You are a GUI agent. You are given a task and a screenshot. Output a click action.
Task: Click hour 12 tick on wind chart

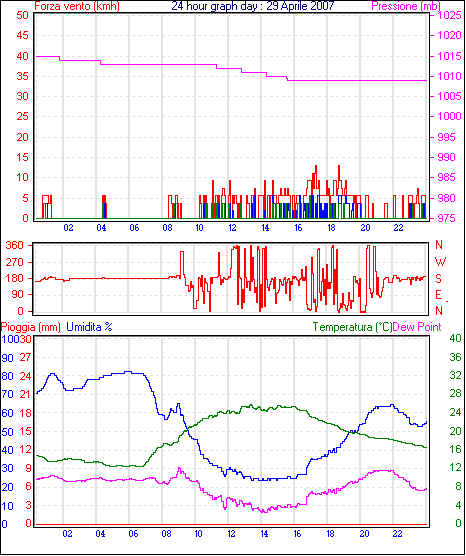click(x=232, y=228)
